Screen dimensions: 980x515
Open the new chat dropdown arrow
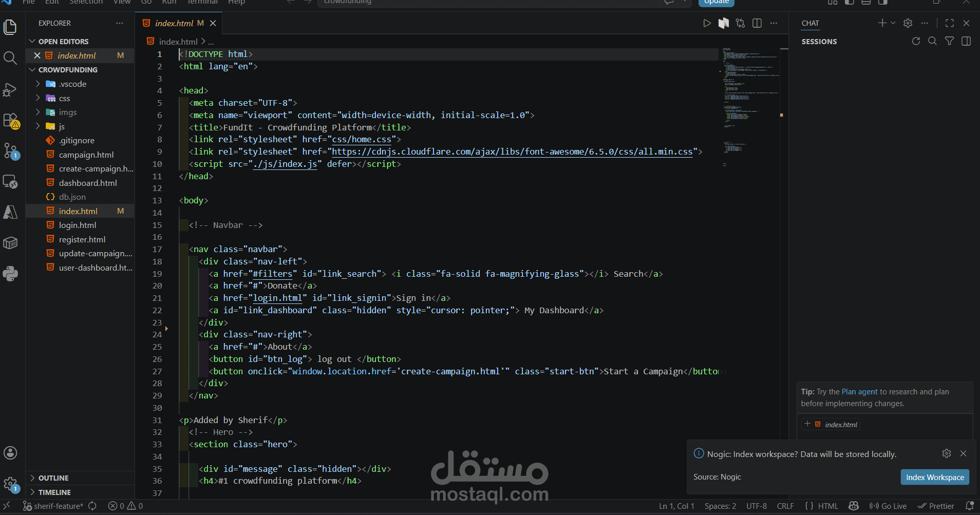[893, 23]
